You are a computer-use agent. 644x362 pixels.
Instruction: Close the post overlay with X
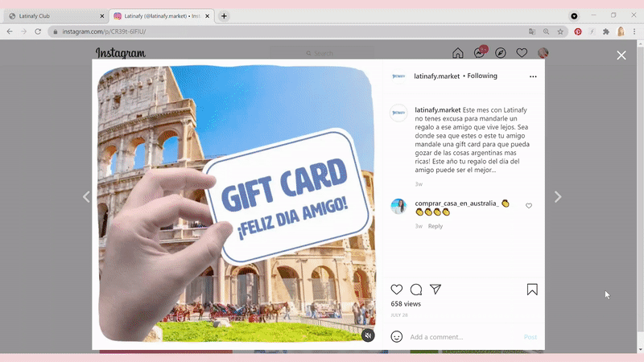tap(621, 56)
